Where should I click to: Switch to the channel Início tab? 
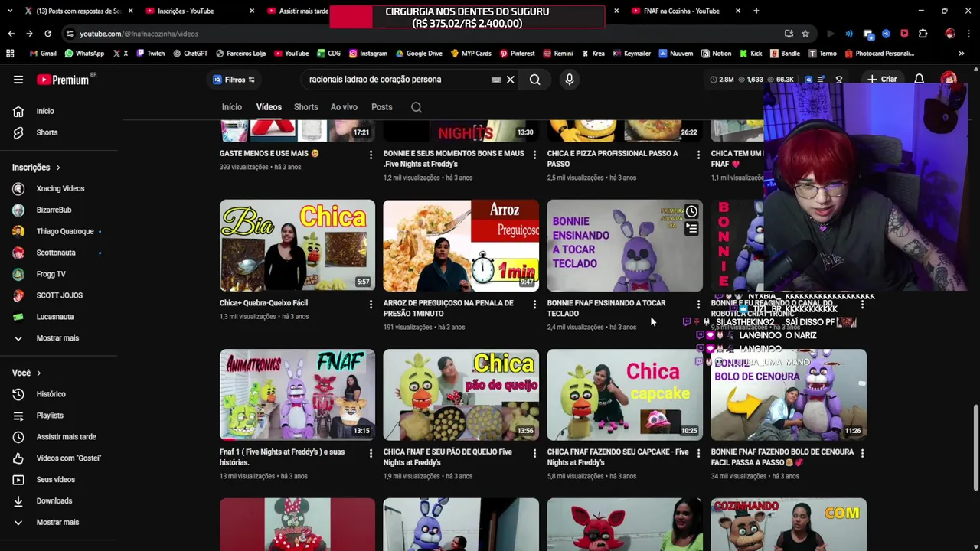231,107
